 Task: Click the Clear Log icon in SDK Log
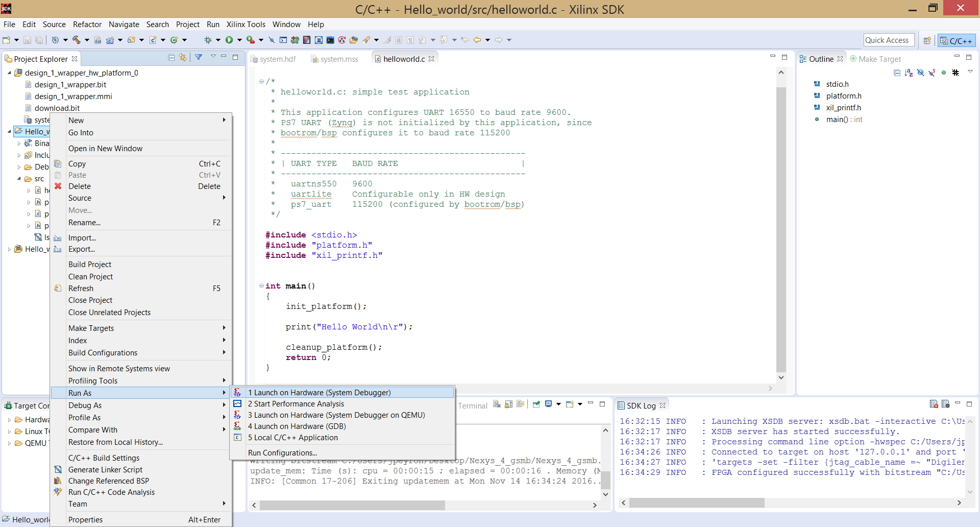pos(934,404)
